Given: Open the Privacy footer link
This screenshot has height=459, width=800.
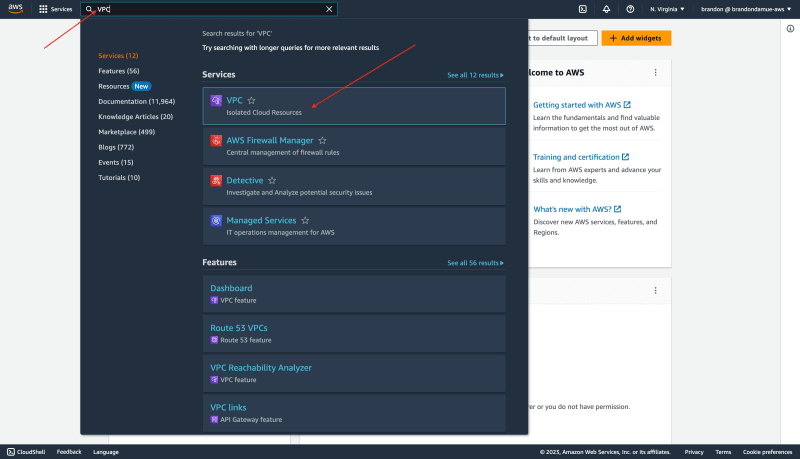Looking at the screenshot, I should click(x=694, y=452).
